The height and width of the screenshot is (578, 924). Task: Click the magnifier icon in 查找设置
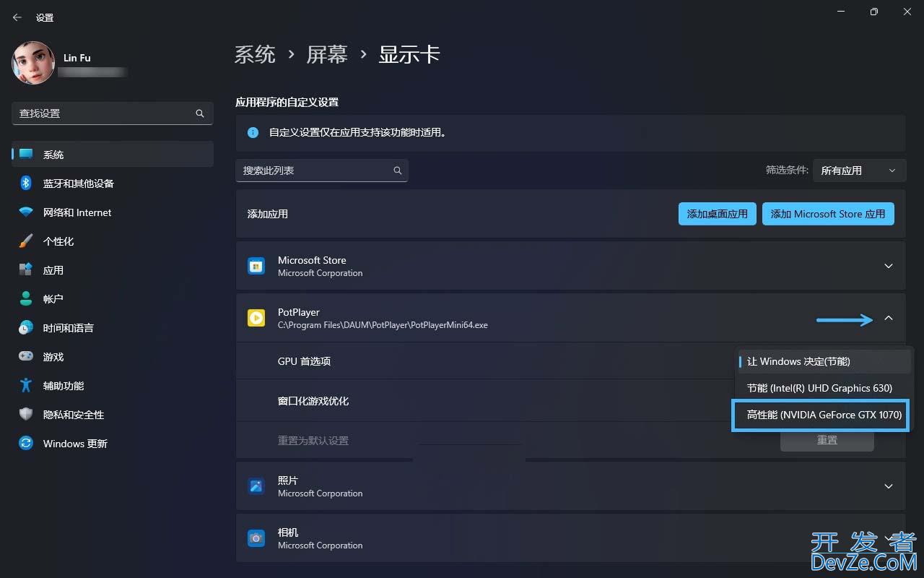coord(200,113)
